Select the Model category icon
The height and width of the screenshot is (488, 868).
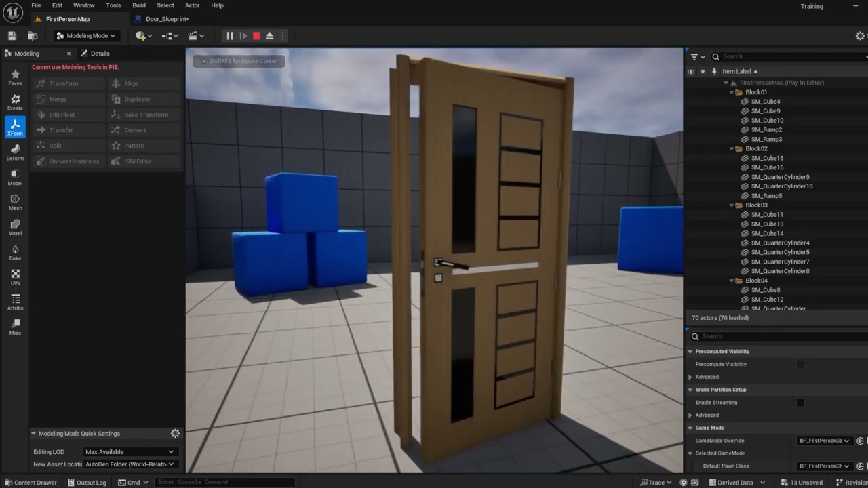[x=15, y=178]
